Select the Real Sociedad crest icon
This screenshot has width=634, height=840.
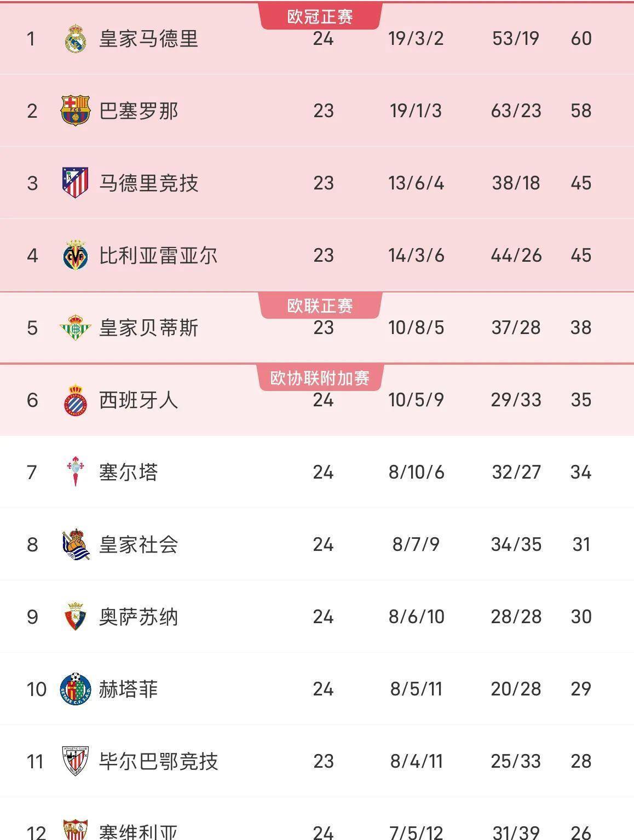(x=75, y=544)
